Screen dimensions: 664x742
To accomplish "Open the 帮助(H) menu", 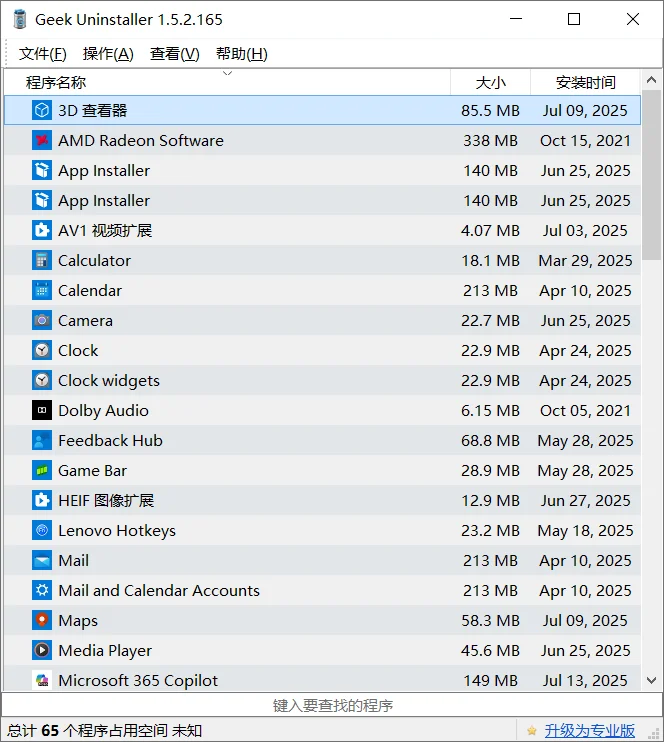I will point(242,54).
